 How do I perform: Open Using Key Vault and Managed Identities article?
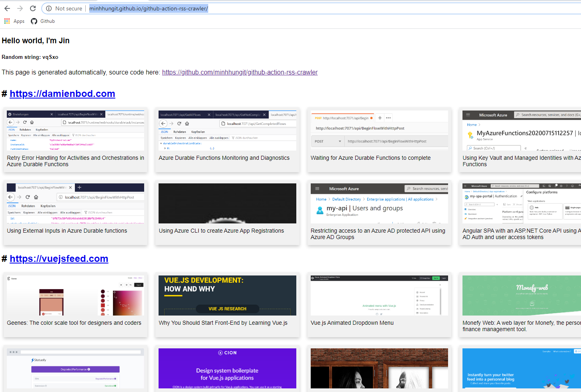pos(522,161)
